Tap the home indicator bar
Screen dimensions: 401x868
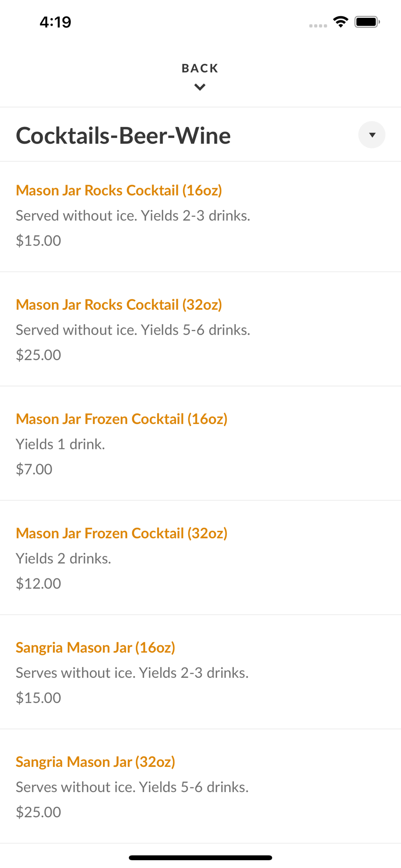pos(200,858)
